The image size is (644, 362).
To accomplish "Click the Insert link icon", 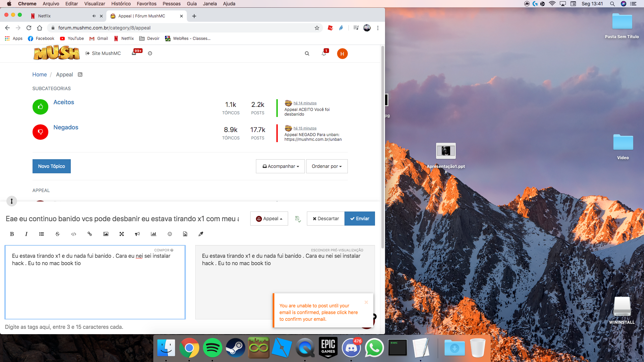I will tap(90, 234).
